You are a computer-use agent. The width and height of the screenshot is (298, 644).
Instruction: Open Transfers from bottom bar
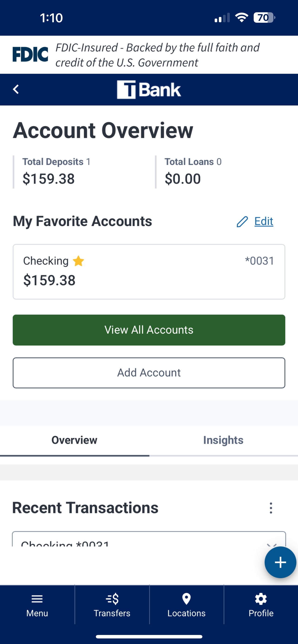112,605
